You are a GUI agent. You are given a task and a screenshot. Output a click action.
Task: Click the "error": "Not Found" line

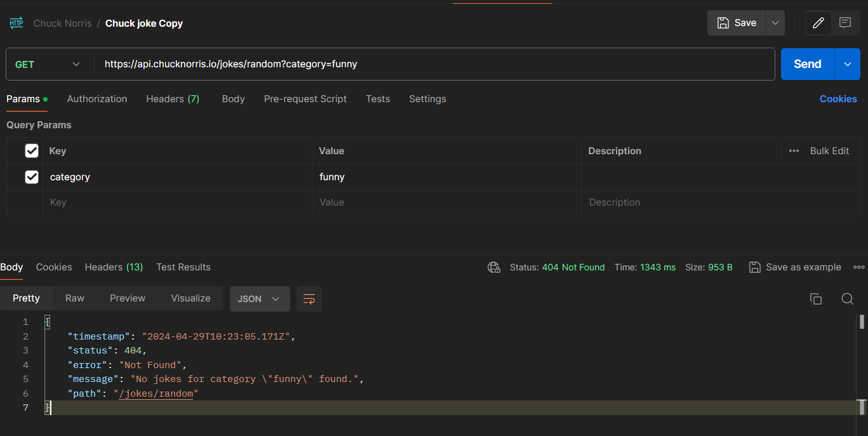[127, 365]
